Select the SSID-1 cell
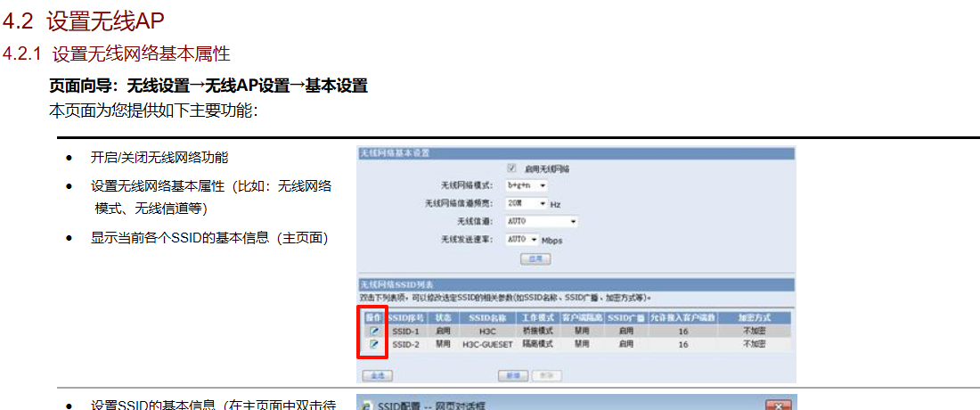 [405, 332]
